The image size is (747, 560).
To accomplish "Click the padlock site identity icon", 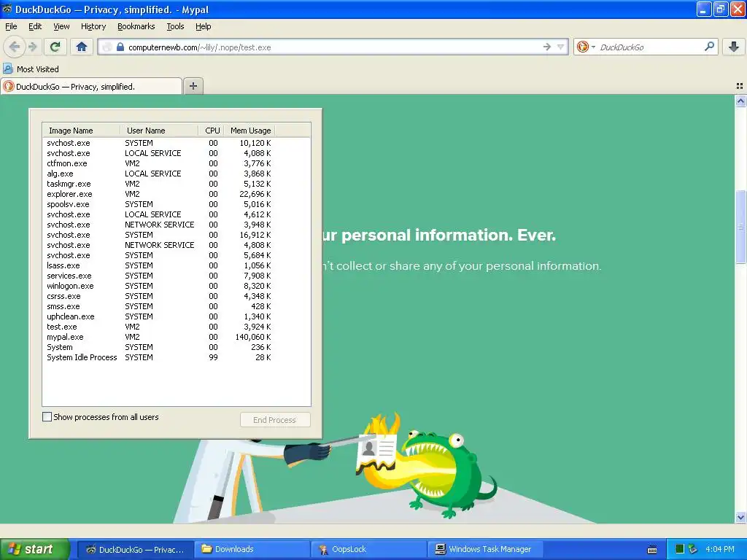I will [120, 47].
